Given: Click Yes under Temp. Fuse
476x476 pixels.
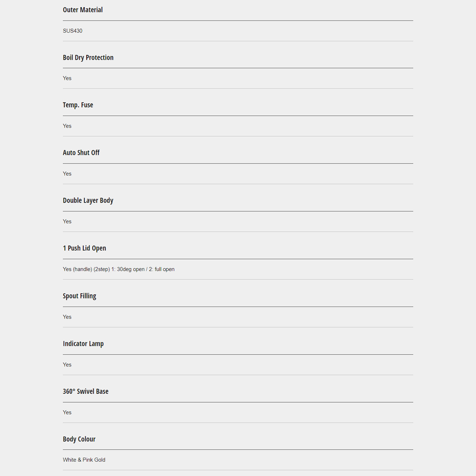Looking at the screenshot, I should [x=67, y=126].
